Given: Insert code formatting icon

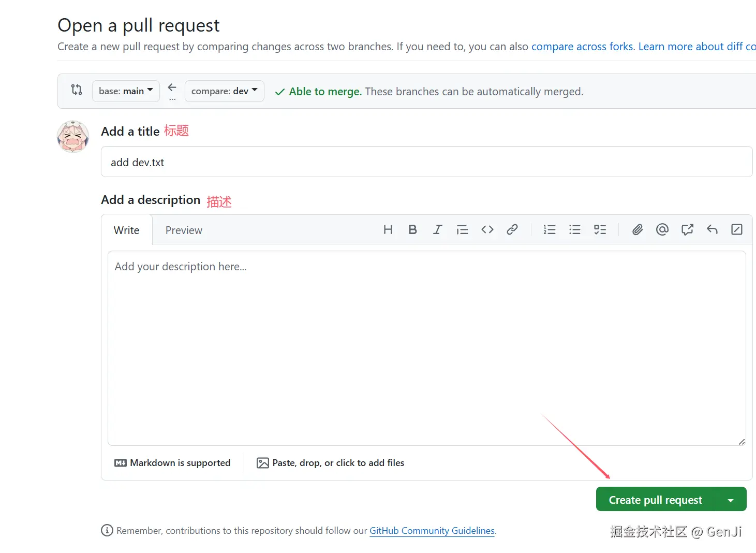Looking at the screenshot, I should 487,230.
